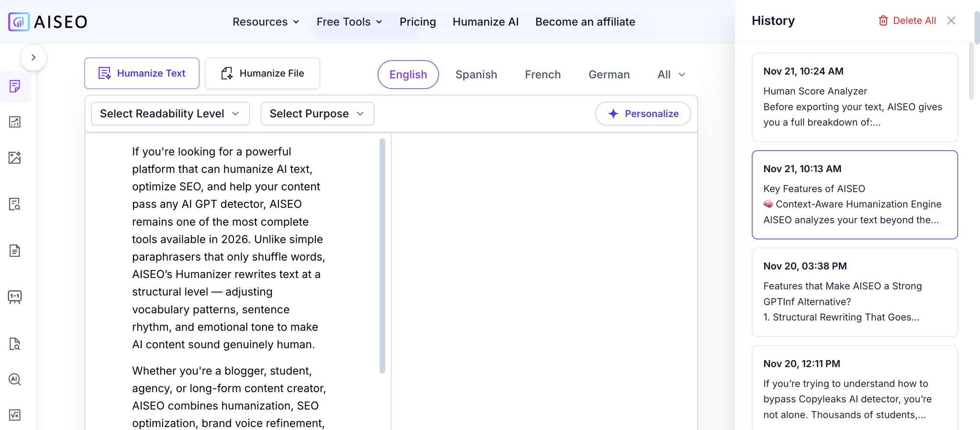Screen dimensions: 980x430
Task: Open the Humanize AI nav link
Action: point(486,22)
